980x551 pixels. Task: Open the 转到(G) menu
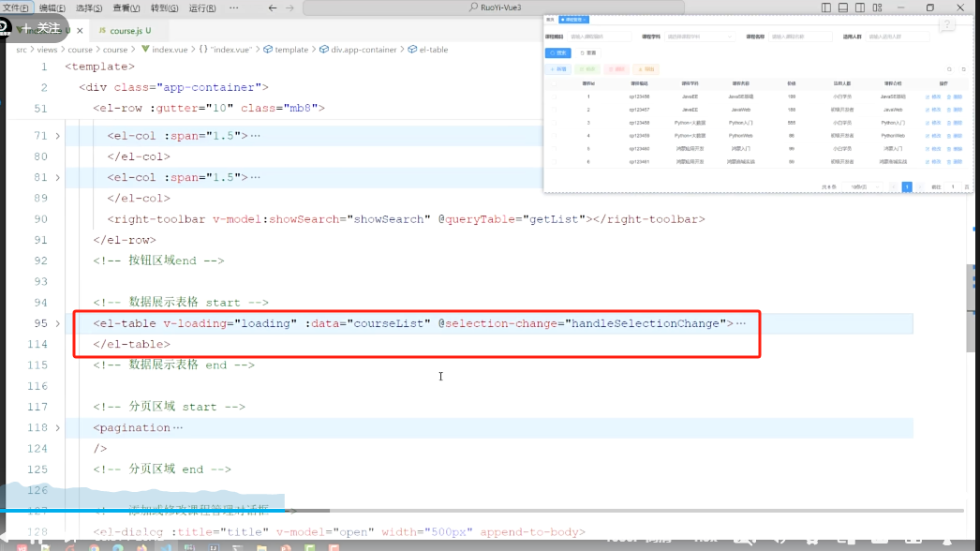coord(164,8)
